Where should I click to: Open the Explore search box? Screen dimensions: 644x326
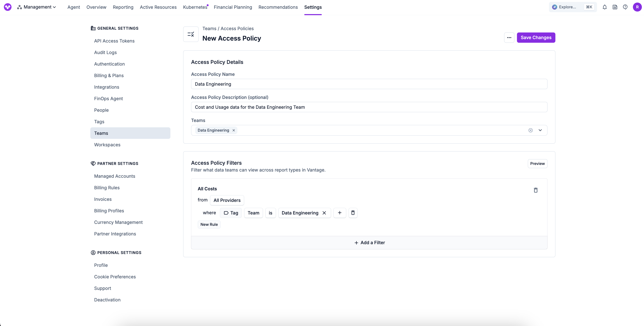coord(573,7)
